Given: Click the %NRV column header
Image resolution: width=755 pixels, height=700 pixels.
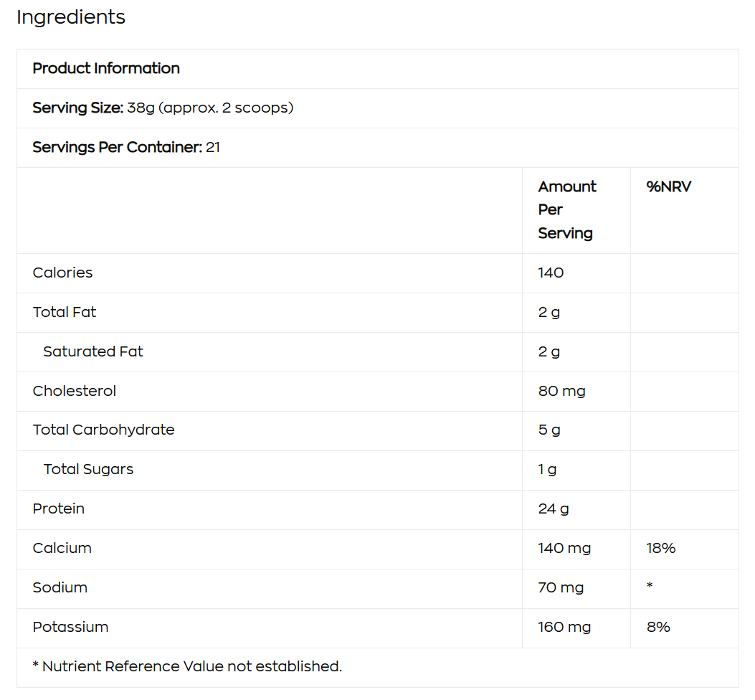Looking at the screenshot, I should (668, 187).
